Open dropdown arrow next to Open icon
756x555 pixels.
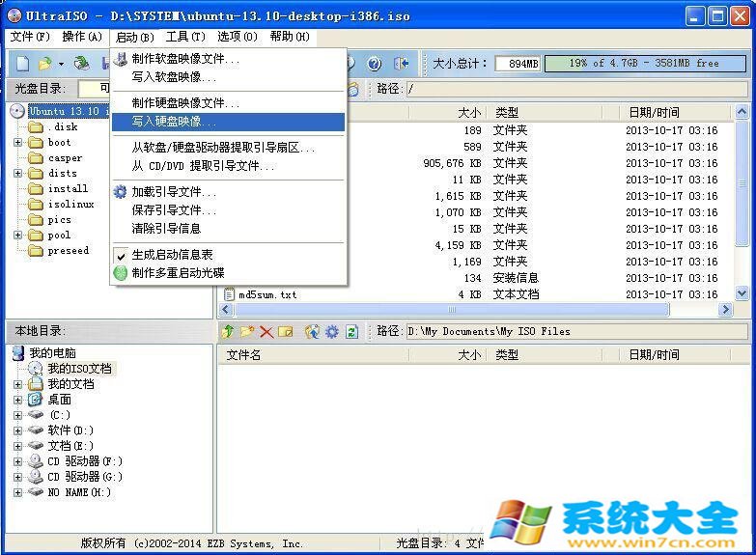[x=61, y=64]
